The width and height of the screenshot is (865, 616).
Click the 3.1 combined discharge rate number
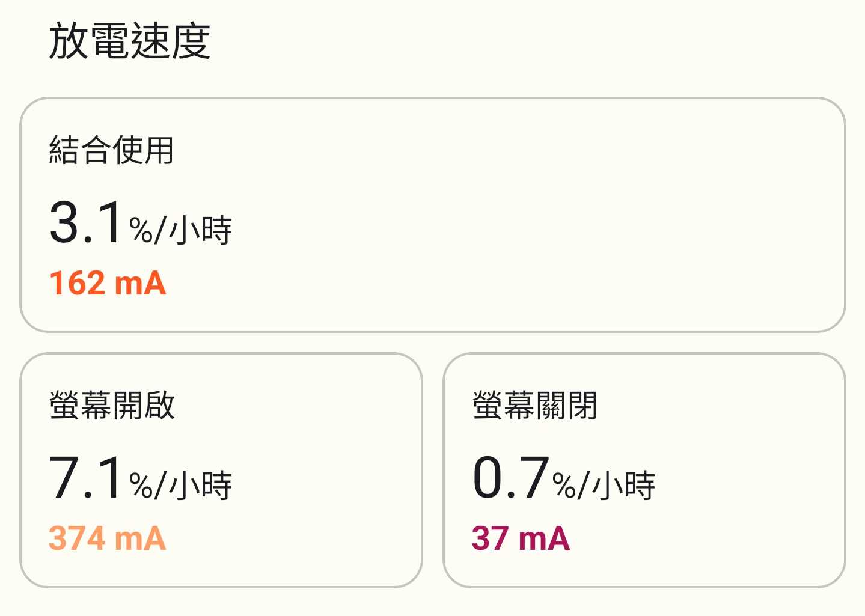87,222
